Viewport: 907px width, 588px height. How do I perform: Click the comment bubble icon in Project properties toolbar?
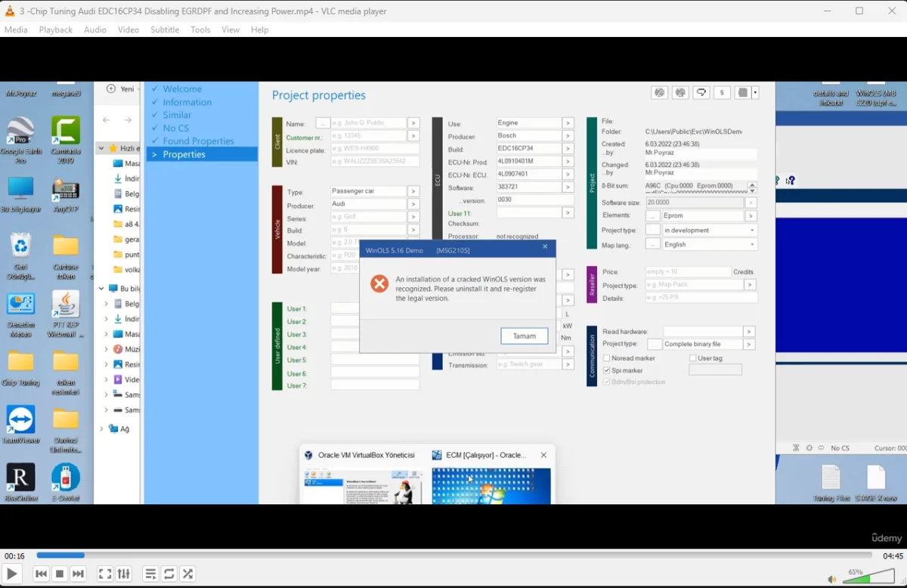tap(700, 92)
